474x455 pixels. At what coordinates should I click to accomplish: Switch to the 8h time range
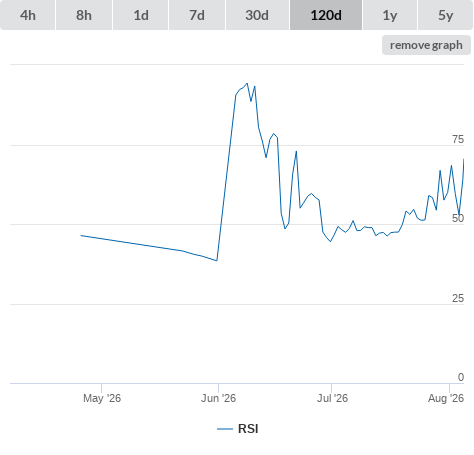[x=84, y=15]
